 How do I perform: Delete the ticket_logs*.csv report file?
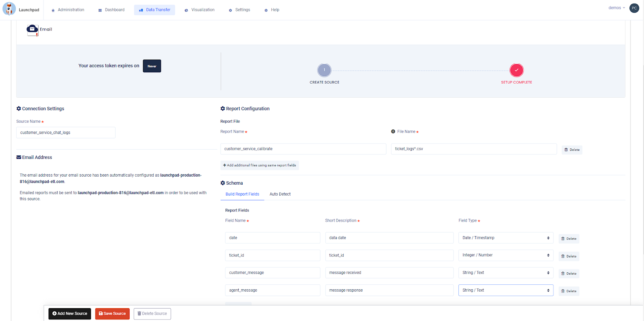(572, 150)
